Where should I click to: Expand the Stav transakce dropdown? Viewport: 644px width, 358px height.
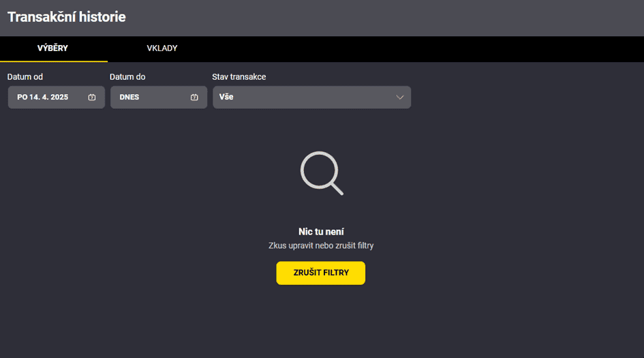[311, 98]
